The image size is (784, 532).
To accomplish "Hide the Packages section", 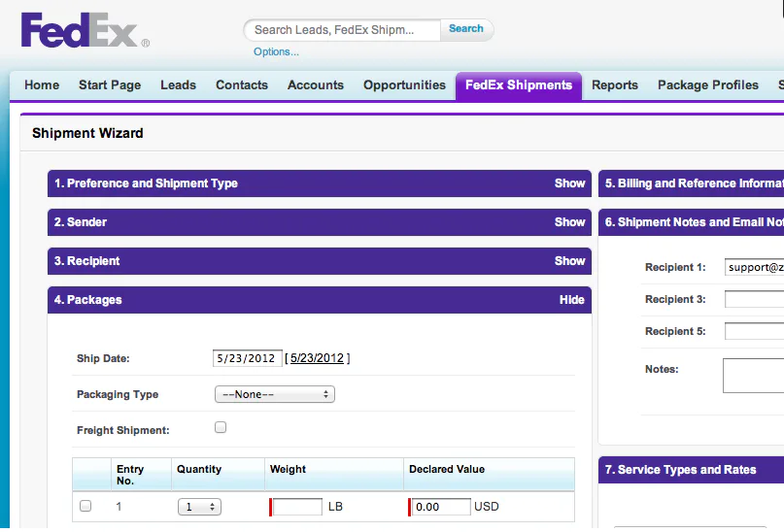I will 571,300.
